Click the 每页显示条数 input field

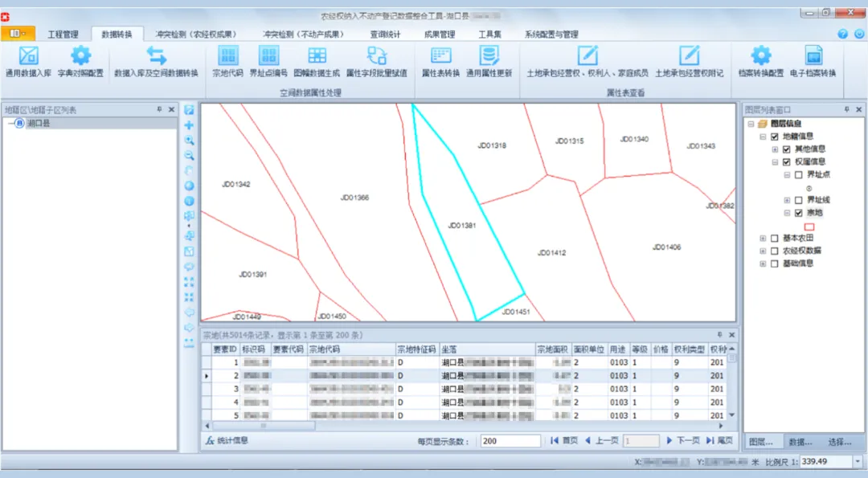[x=510, y=441]
